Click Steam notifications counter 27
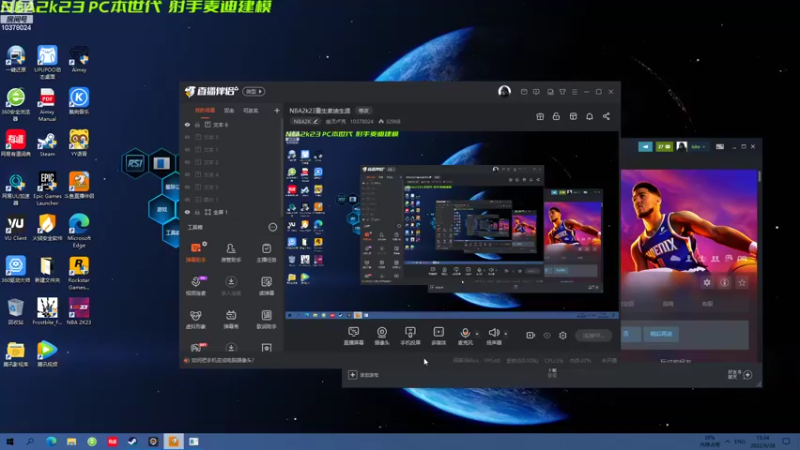The height and width of the screenshot is (450, 800). click(664, 146)
